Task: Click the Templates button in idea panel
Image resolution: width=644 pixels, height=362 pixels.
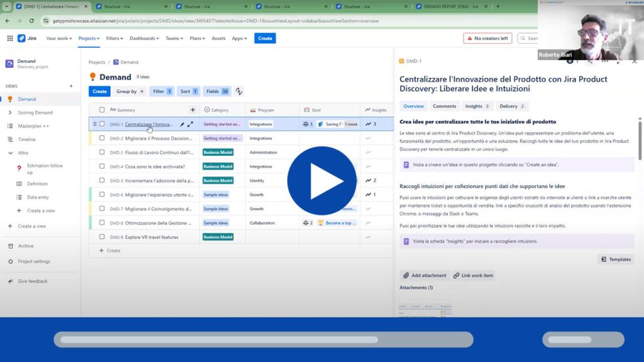Action: [615, 259]
